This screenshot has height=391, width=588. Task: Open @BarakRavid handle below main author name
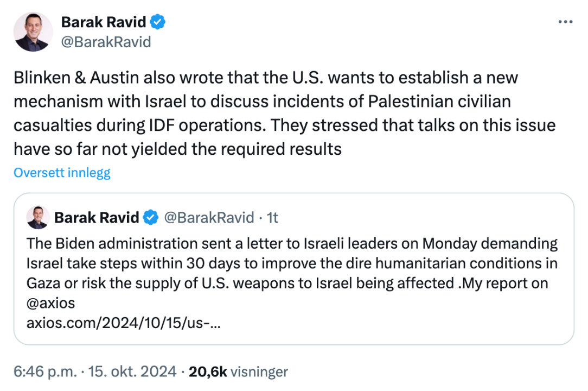(106, 42)
